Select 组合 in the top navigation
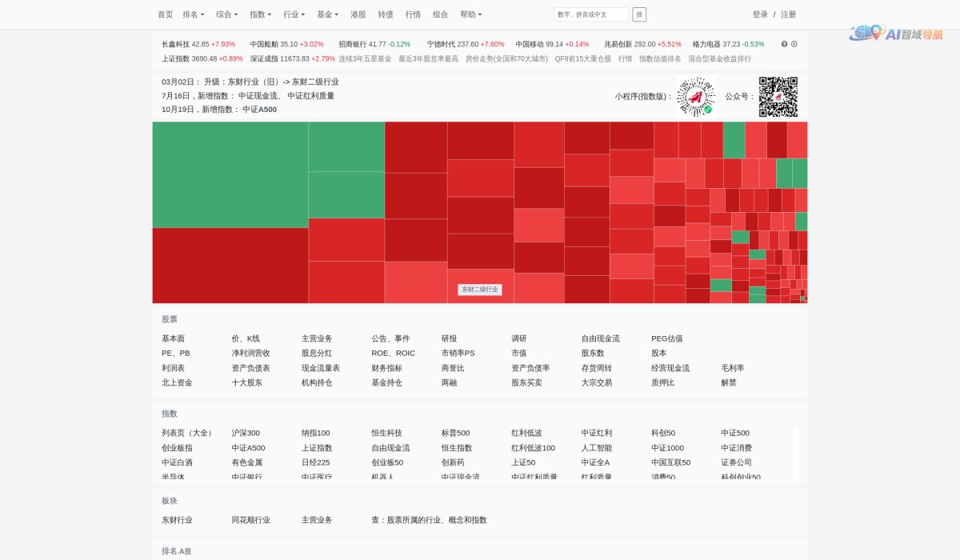Screen dimensions: 960x560 441,14
